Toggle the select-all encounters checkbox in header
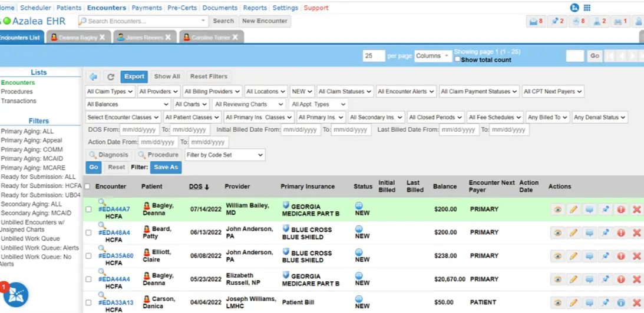 pos(87,187)
